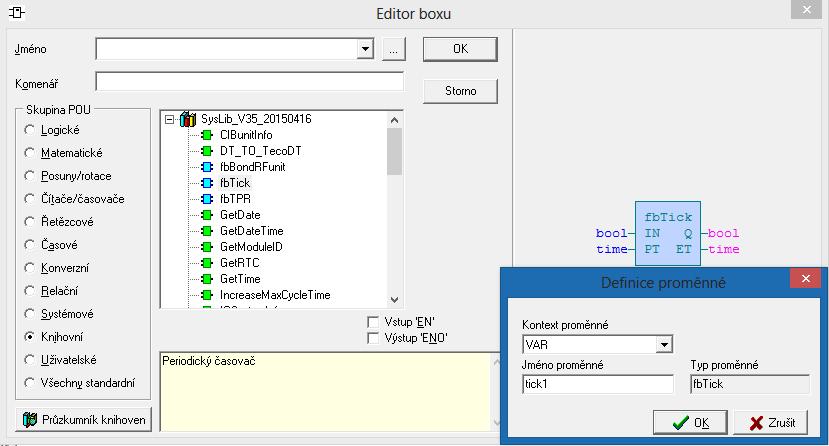Enable the Vstup 'EN' checkbox
Viewport: 829px width, 446px height.
tap(373, 322)
